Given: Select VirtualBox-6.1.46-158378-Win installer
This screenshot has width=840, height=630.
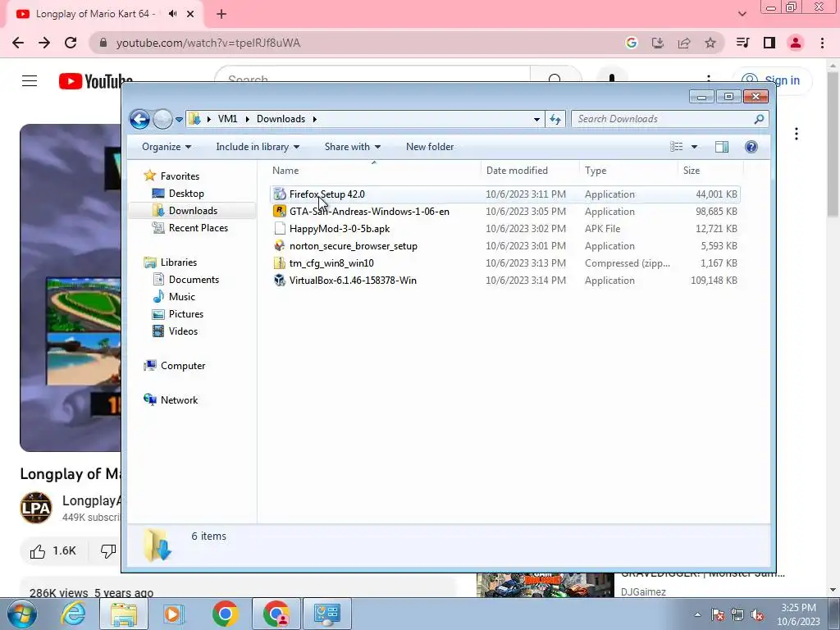Looking at the screenshot, I should (x=505, y=281).
